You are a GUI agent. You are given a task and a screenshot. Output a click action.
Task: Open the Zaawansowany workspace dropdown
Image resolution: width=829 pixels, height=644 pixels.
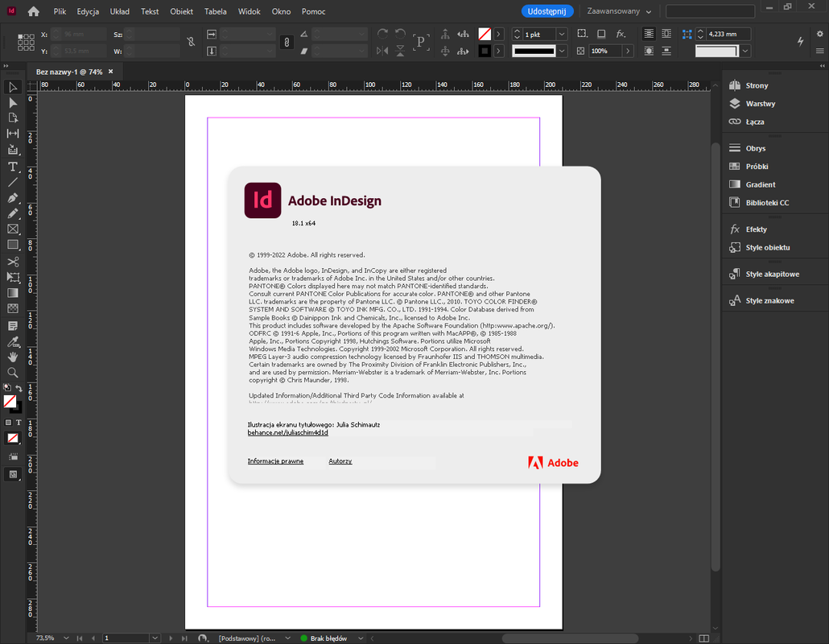point(619,11)
